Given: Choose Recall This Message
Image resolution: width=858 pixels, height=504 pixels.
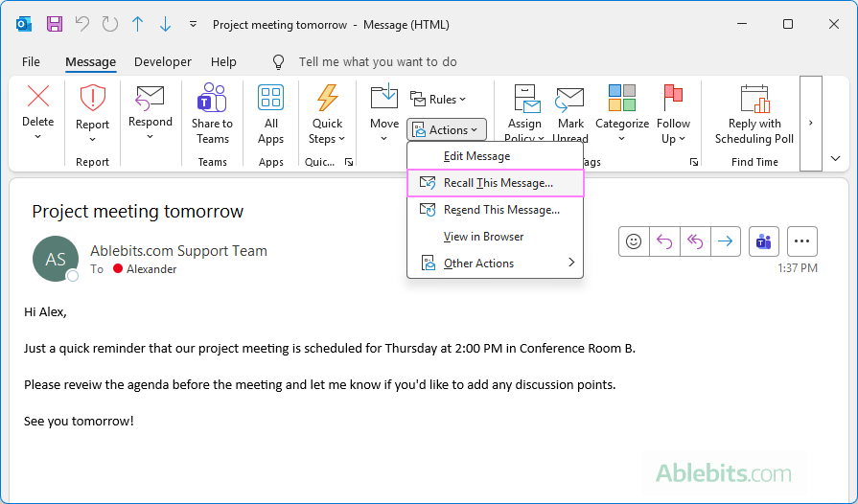Looking at the screenshot, I should coord(496,183).
